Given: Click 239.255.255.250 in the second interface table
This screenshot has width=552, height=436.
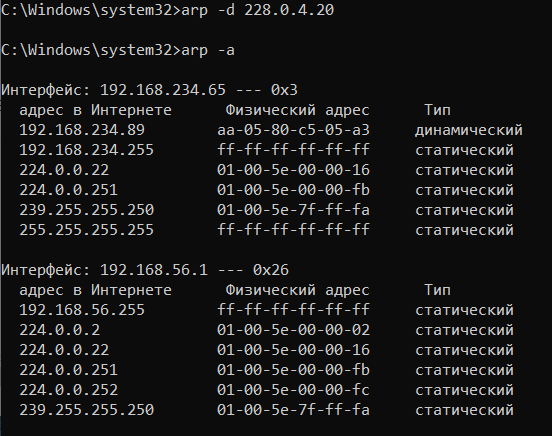Looking at the screenshot, I should (87, 410).
